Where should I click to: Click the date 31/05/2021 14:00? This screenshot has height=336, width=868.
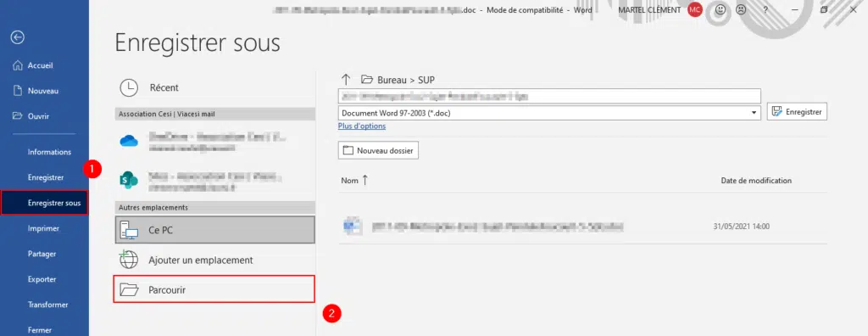[742, 227]
